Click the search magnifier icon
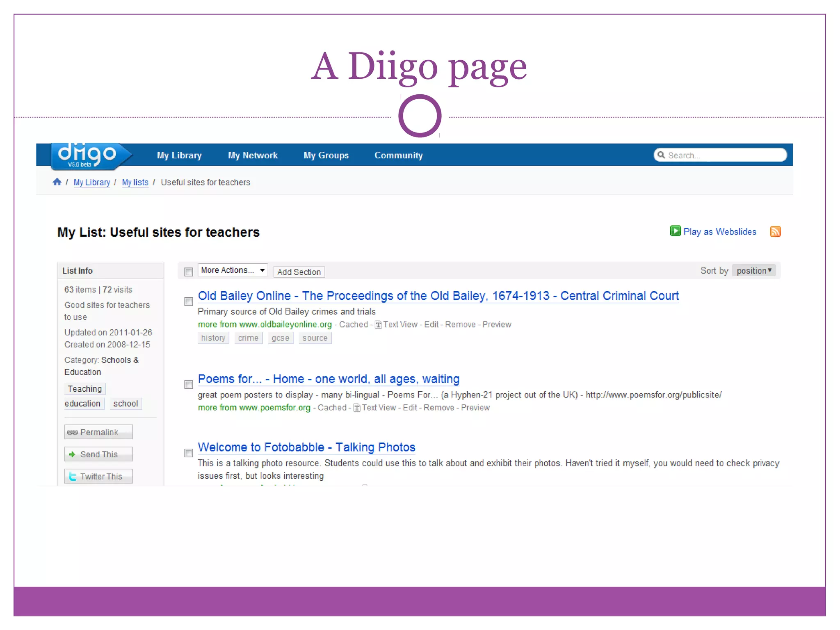The height and width of the screenshot is (630, 840). (661, 155)
